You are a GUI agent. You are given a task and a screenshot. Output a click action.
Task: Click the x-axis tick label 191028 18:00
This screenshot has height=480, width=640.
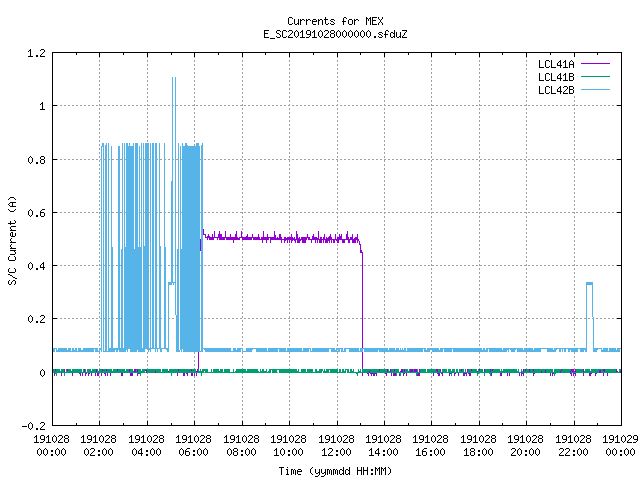[478, 446]
